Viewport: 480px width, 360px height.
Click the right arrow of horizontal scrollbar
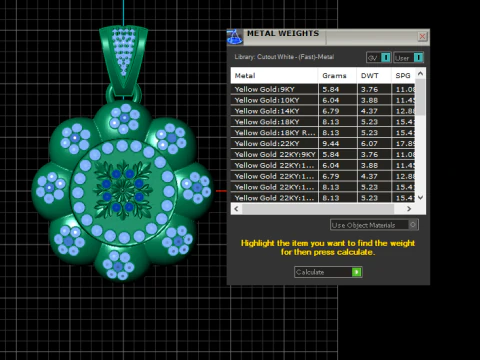(x=409, y=209)
